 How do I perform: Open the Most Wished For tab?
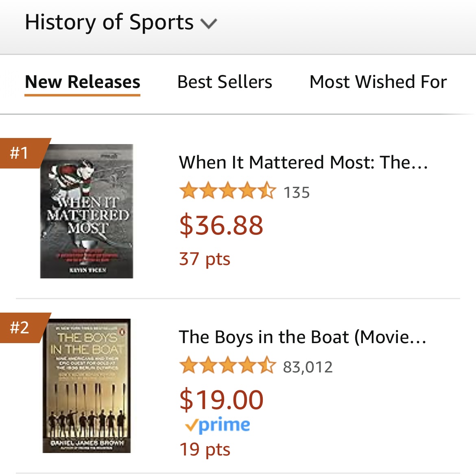pos(378,82)
